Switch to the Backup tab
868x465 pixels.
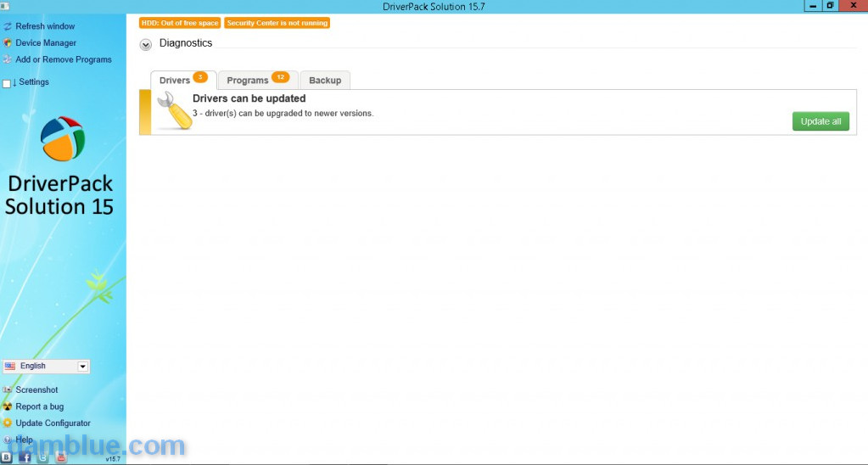(325, 81)
